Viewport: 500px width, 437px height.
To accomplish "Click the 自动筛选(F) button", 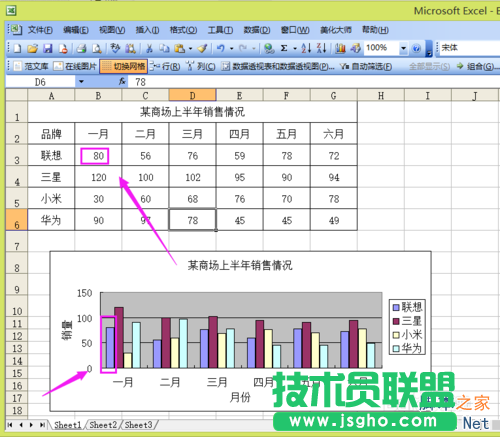I will (366, 66).
